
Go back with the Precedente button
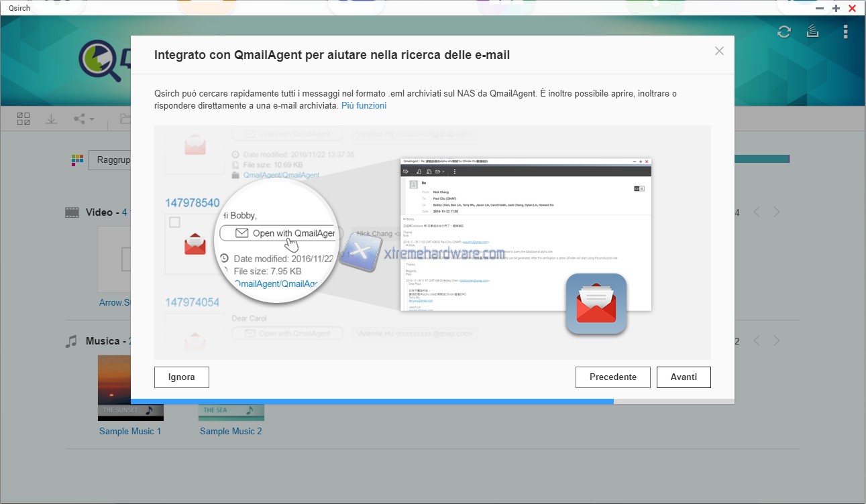coord(612,377)
